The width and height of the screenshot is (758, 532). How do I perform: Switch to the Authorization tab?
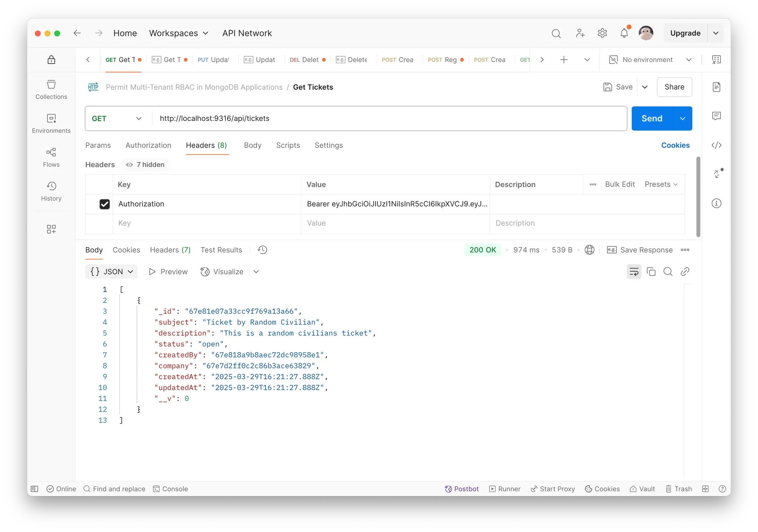coord(148,145)
